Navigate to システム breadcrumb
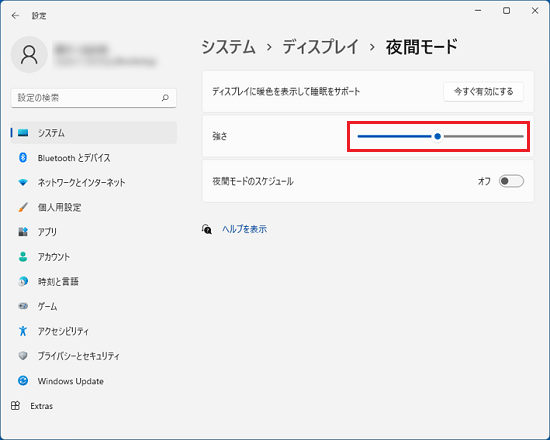The height and width of the screenshot is (440, 550). point(229,47)
